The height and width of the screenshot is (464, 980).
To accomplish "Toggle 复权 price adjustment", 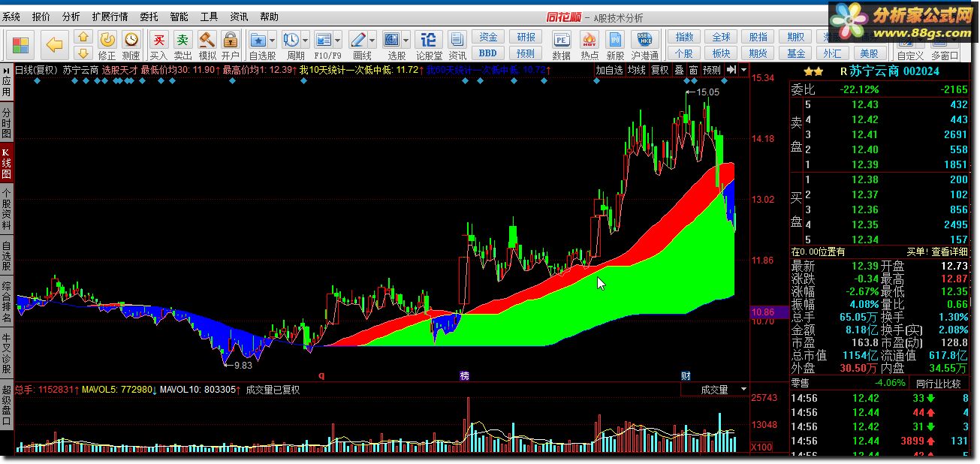I will point(659,70).
